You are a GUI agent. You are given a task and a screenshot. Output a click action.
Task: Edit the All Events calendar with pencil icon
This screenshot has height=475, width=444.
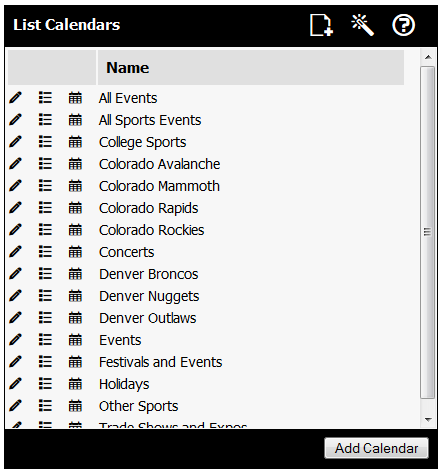tap(15, 98)
